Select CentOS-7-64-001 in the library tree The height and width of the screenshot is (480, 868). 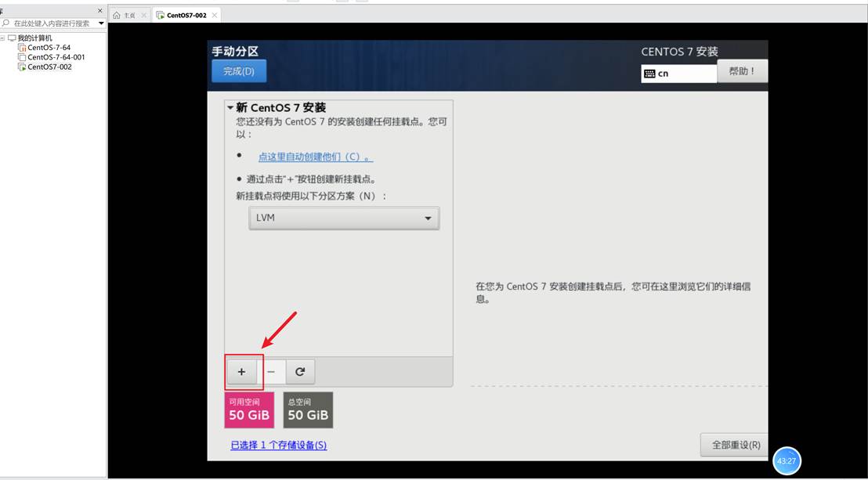[56, 57]
